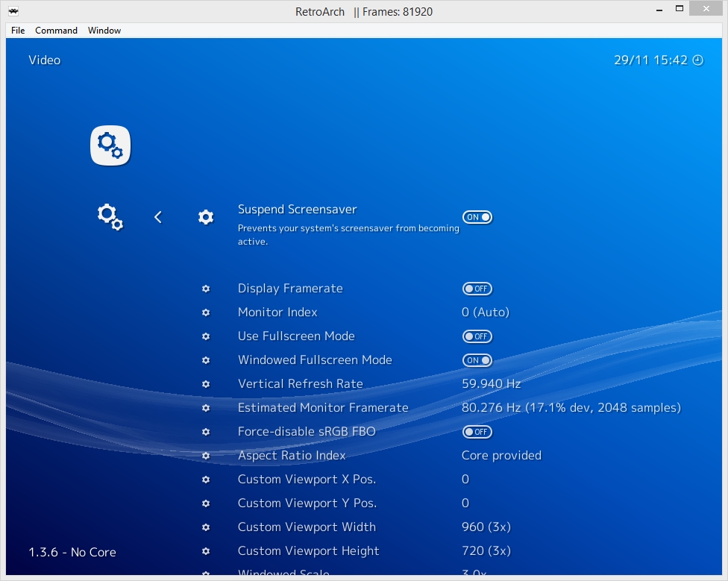Minimize the RetroArch window
Viewport: 728px width, 581px height.
(x=659, y=10)
